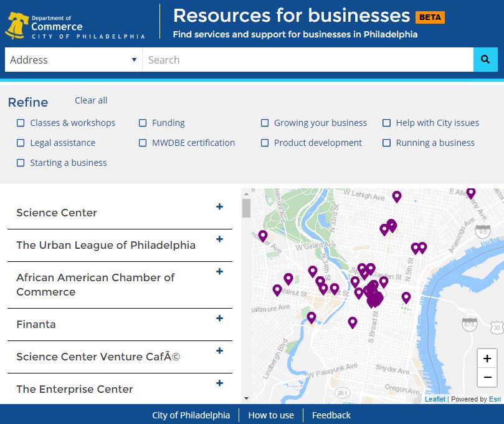Click the map pin near S Broad St
The height and width of the screenshot is (424, 504).
tap(352, 322)
